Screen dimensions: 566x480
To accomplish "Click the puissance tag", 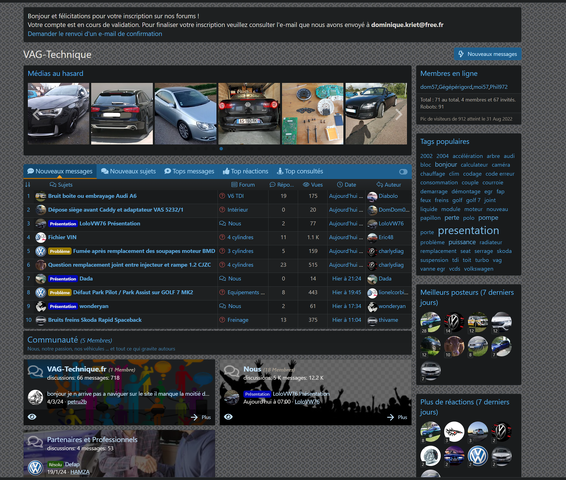I will point(462,242).
